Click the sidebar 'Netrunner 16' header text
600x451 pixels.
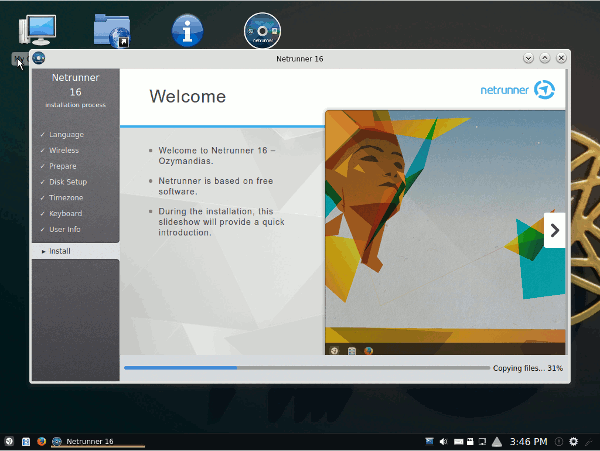click(x=75, y=85)
